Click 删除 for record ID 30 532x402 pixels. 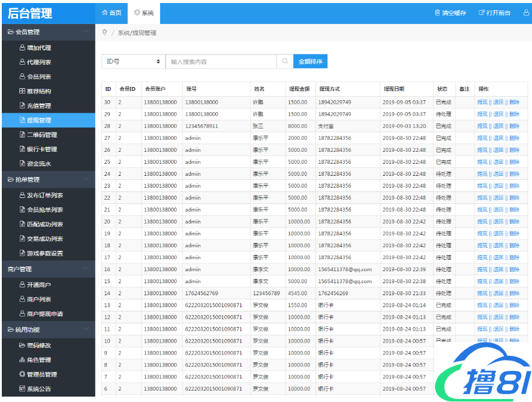tap(514, 103)
